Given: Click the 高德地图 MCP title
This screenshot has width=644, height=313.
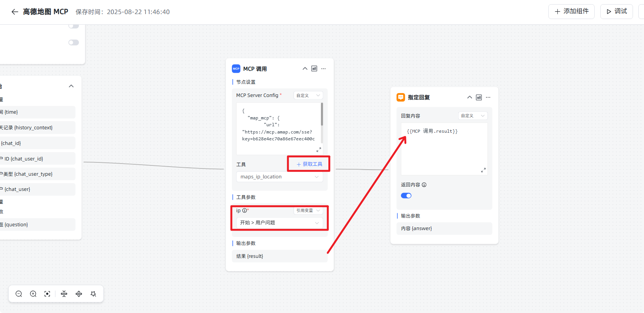Looking at the screenshot, I should point(46,12).
